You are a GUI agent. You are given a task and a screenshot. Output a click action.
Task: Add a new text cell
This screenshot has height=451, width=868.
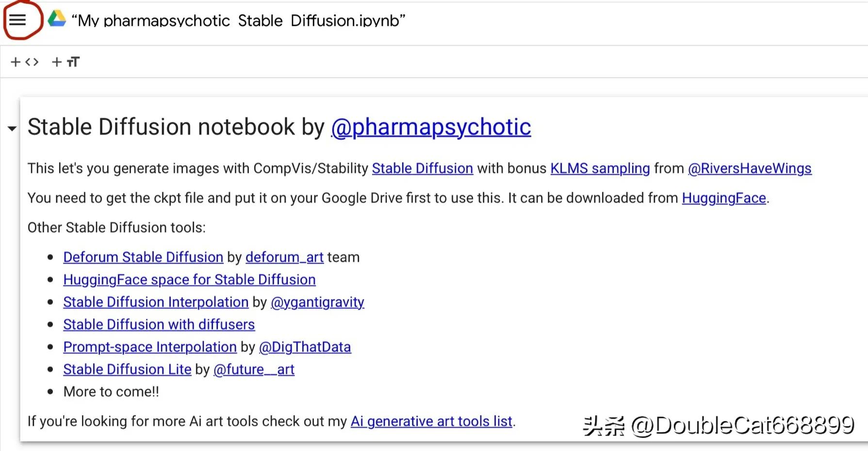point(66,62)
